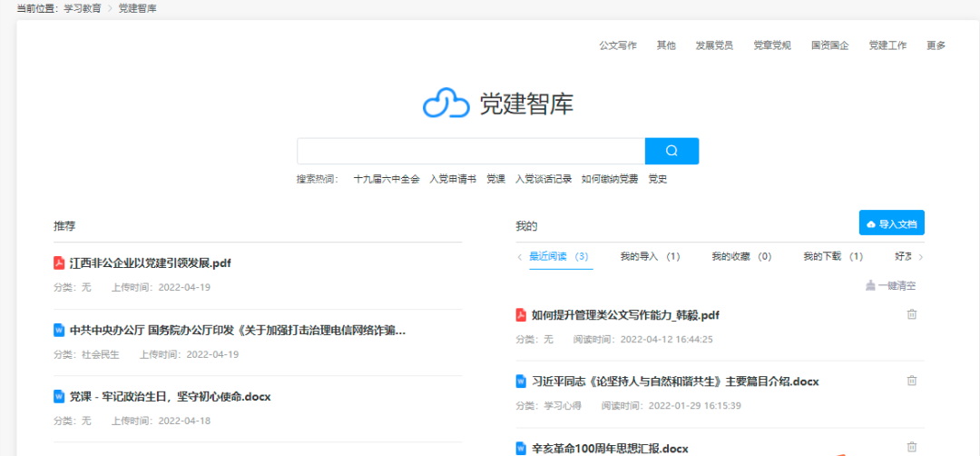Open the 公文写作 category
Image resolution: width=980 pixels, height=456 pixels.
click(618, 45)
